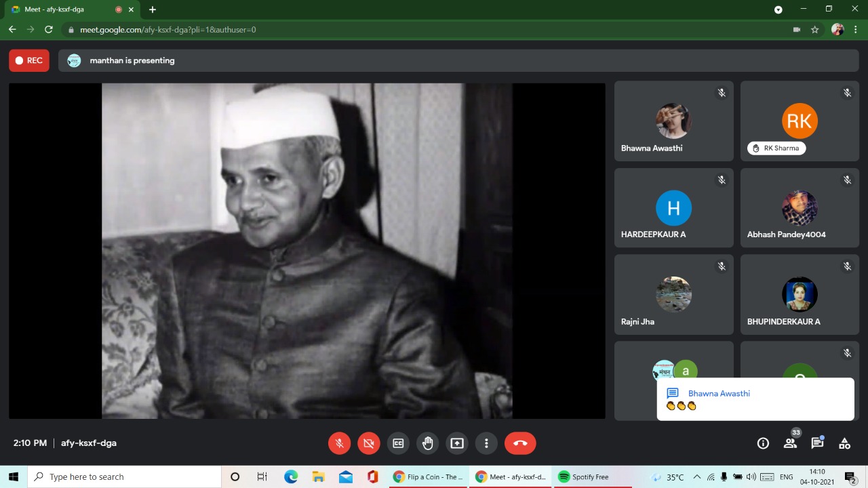
Task: Click the REC recording indicator
Action: coord(29,60)
